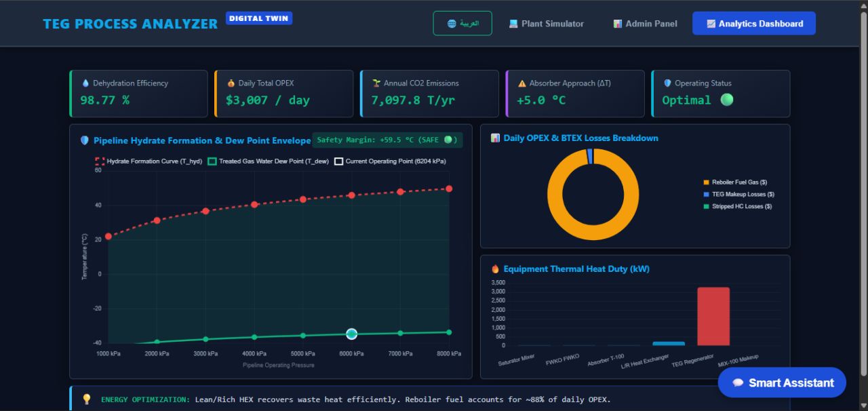
Task: Click the hydrate curve point at 1000 kPa
Action: point(108,236)
